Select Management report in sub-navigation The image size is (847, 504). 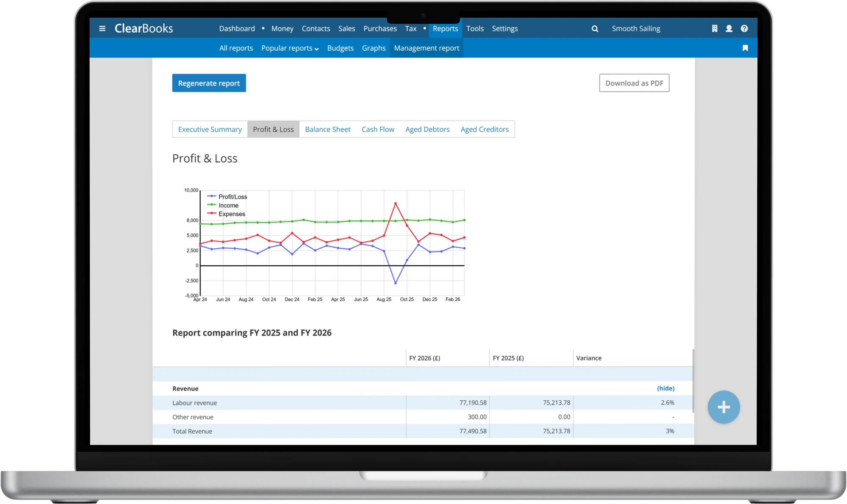(426, 48)
